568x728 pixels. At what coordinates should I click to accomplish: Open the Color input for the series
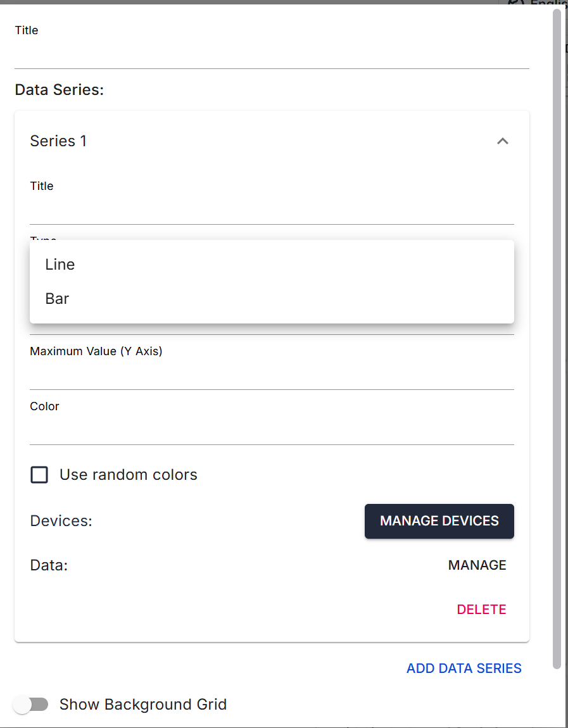272,431
